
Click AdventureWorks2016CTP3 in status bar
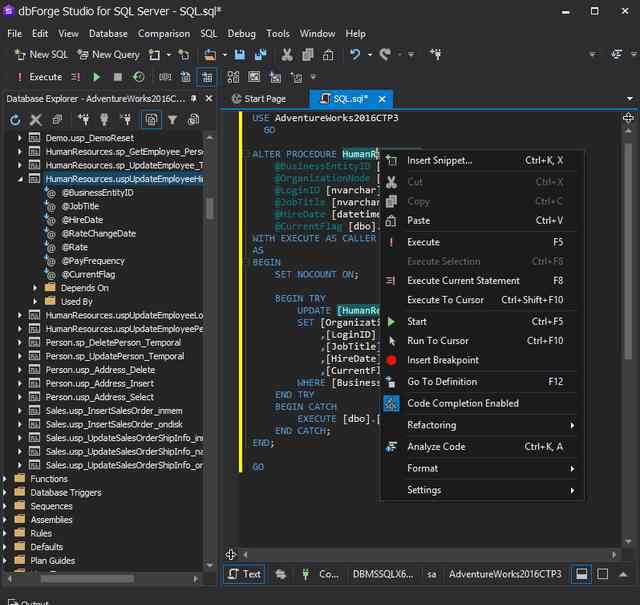(505, 574)
